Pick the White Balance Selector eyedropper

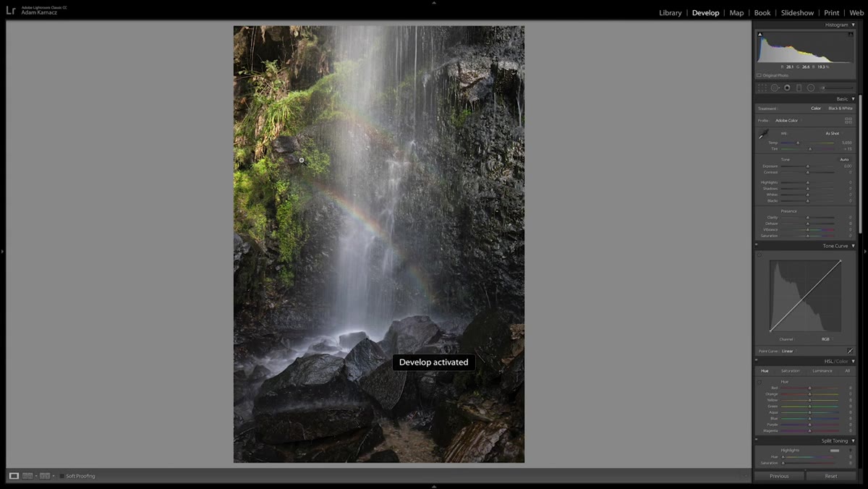click(x=763, y=135)
